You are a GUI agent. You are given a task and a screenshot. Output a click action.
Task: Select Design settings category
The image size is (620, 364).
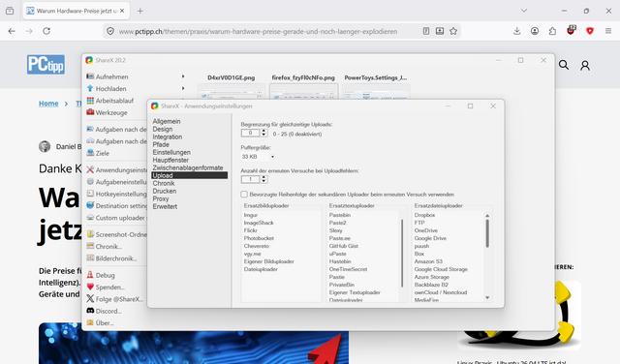click(x=163, y=129)
